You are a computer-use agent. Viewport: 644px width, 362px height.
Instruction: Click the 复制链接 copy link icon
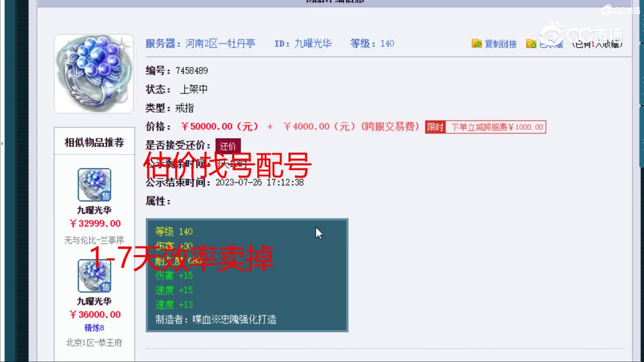point(476,44)
